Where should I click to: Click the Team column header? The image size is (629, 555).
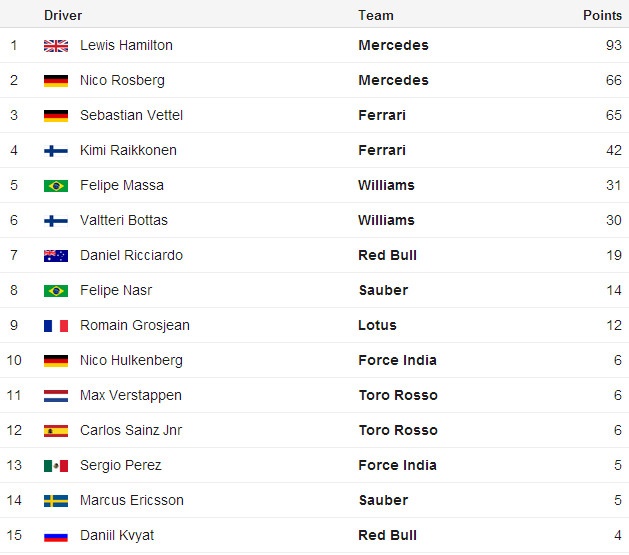[376, 15]
